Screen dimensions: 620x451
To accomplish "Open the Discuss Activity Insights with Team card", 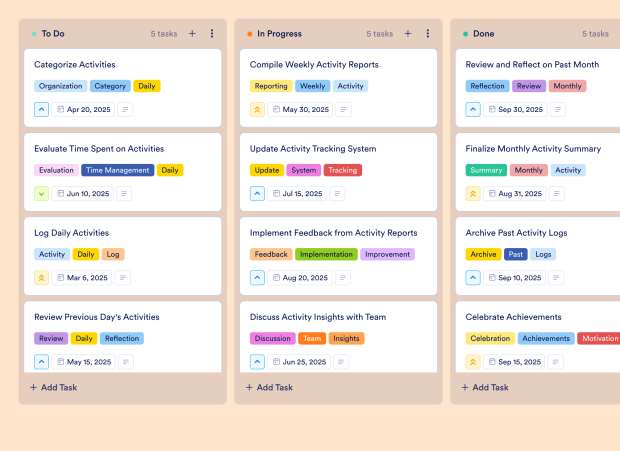I will click(x=318, y=317).
